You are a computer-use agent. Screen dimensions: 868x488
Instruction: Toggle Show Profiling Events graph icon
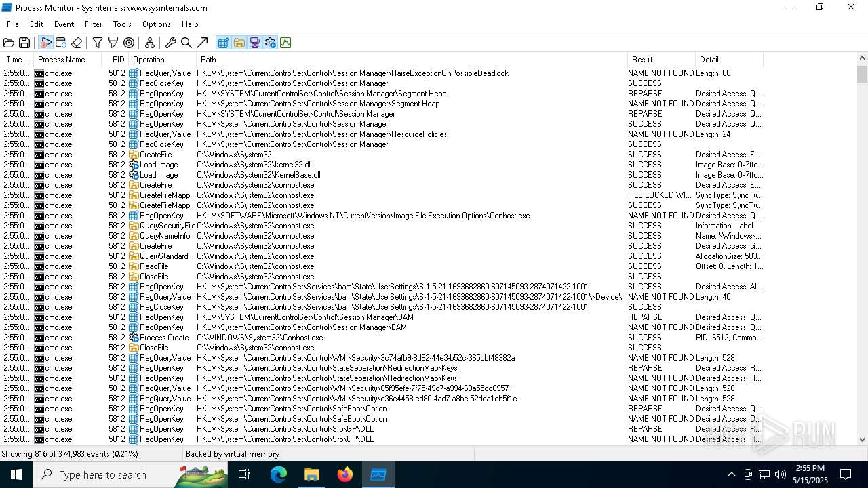(285, 43)
